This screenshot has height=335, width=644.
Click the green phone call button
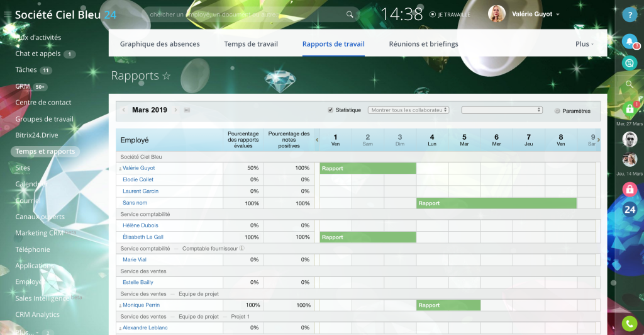630,324
